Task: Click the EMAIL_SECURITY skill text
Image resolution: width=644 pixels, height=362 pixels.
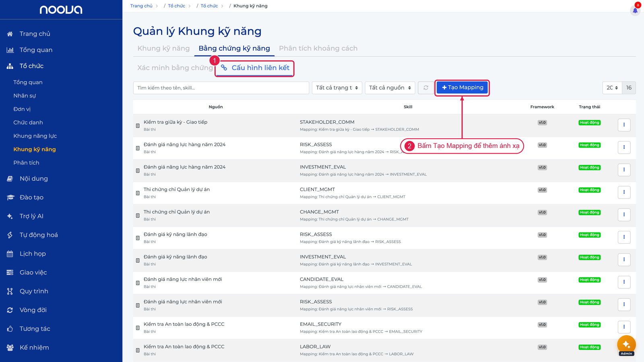Action: click(320, 324)
